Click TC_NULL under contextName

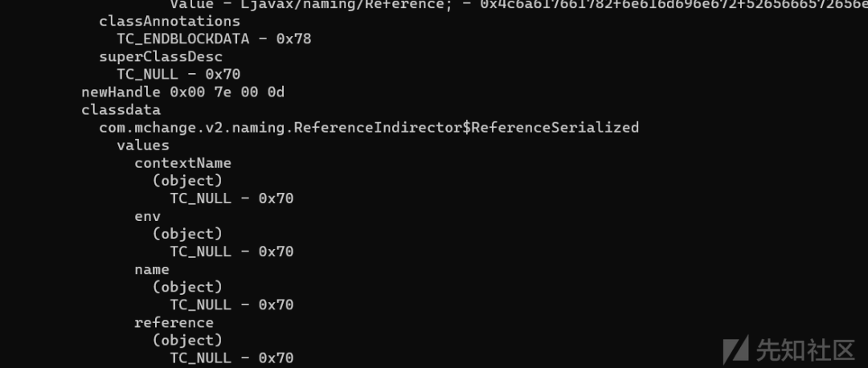pyautogui.click(x=231, y=198)
